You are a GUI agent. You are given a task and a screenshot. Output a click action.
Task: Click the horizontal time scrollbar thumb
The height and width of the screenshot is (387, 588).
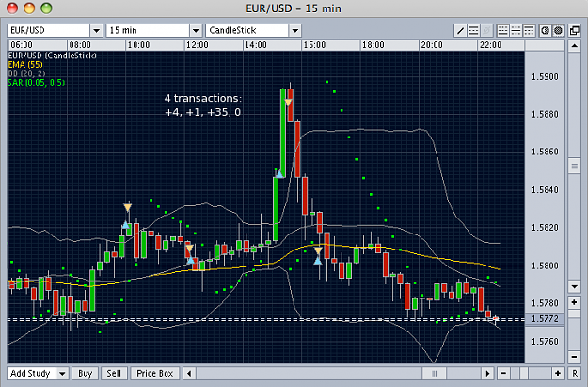(x=435, y=374)
